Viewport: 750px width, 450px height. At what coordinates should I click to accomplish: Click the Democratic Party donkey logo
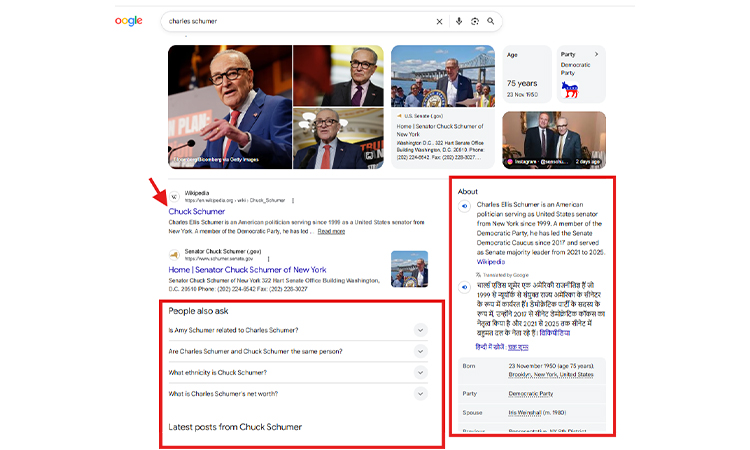(x=570, y=89)
